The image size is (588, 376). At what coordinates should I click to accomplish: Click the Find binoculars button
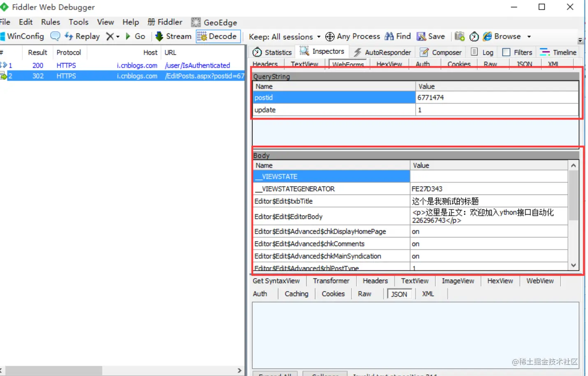(398, 36)
